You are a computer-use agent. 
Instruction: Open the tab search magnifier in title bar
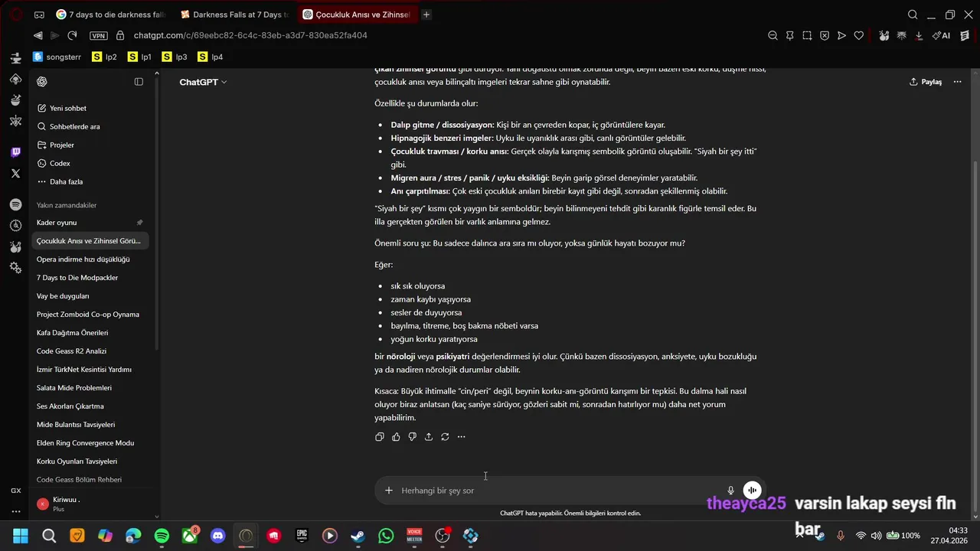(913, 15)
